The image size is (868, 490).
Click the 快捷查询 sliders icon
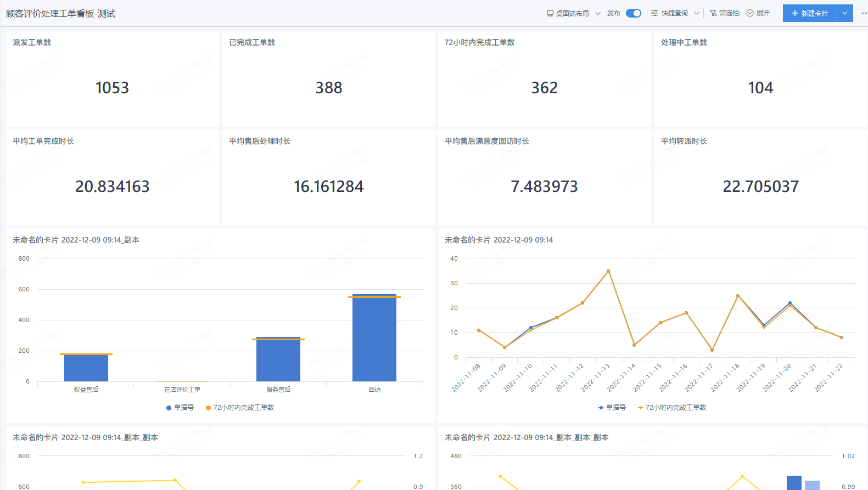point(654,13)
